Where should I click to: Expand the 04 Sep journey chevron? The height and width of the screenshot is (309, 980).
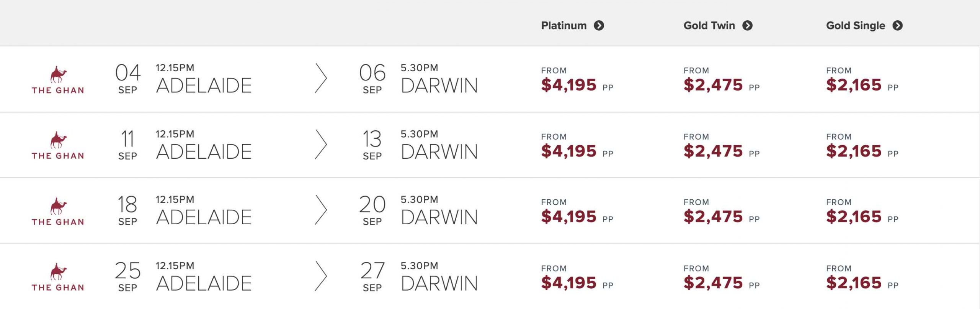click(321, 79)
